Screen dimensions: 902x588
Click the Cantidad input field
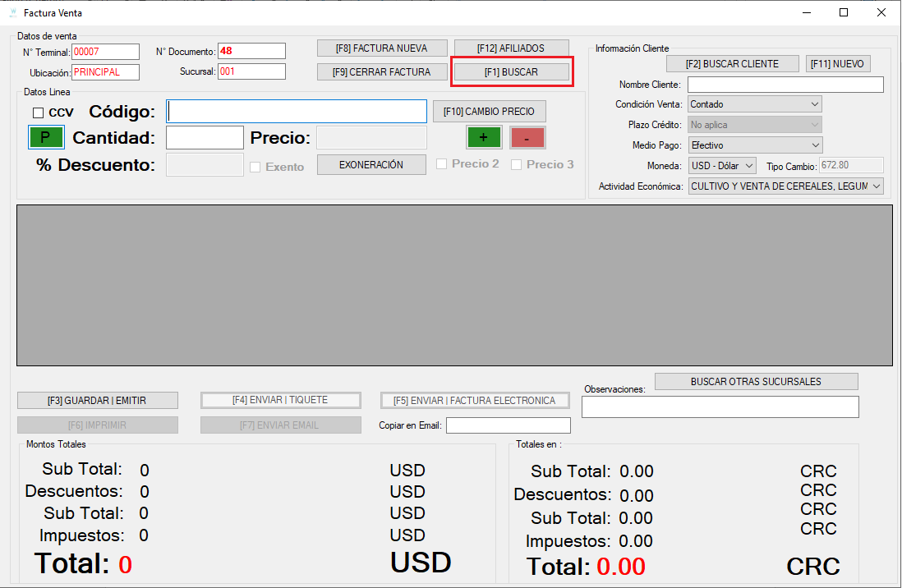(205, 138)
